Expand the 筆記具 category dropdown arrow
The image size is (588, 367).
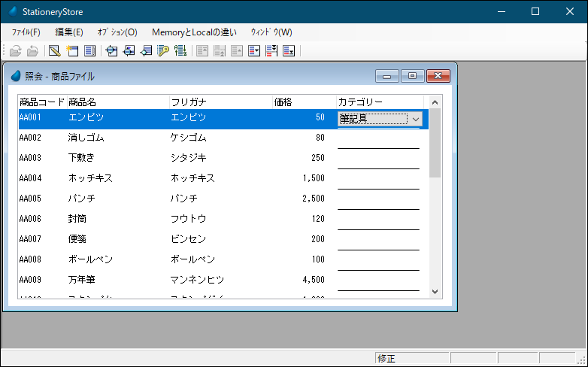(415, 118)
